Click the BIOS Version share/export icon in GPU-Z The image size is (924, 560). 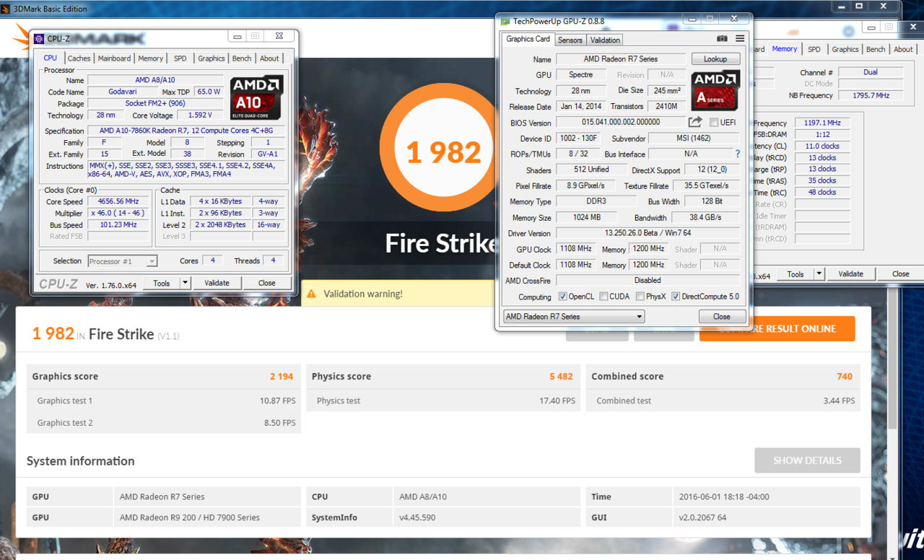point(695,122)
